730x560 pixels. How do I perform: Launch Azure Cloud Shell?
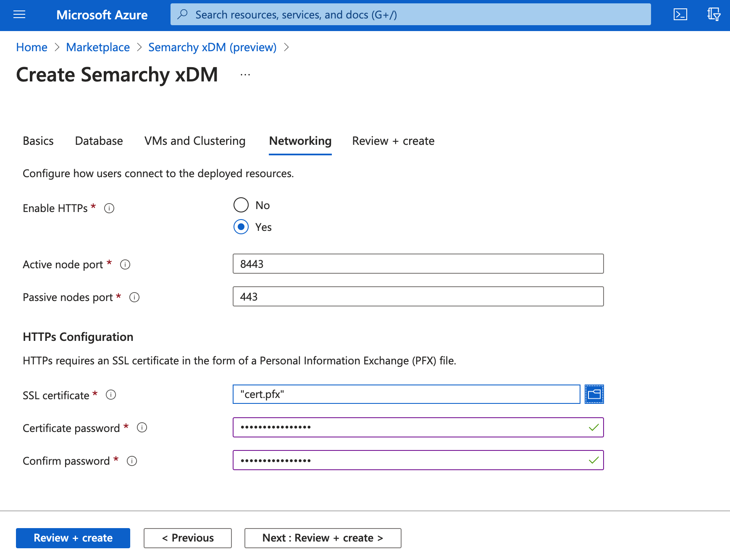coord(680,15)
